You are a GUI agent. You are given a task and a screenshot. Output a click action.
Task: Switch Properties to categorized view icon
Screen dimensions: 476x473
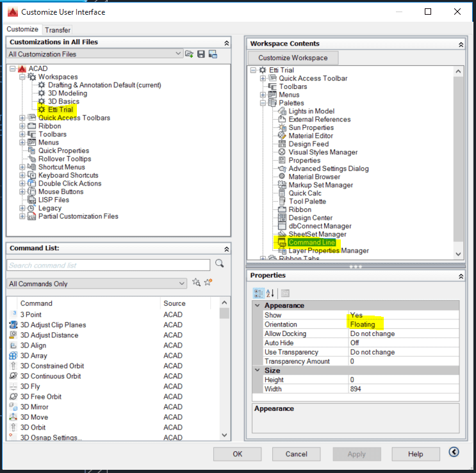(x=258, y=293)
